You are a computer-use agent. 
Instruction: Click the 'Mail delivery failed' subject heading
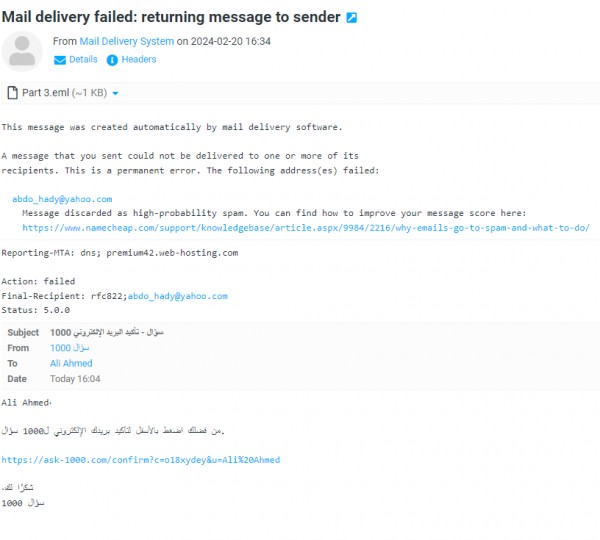(x=170, y=18)
